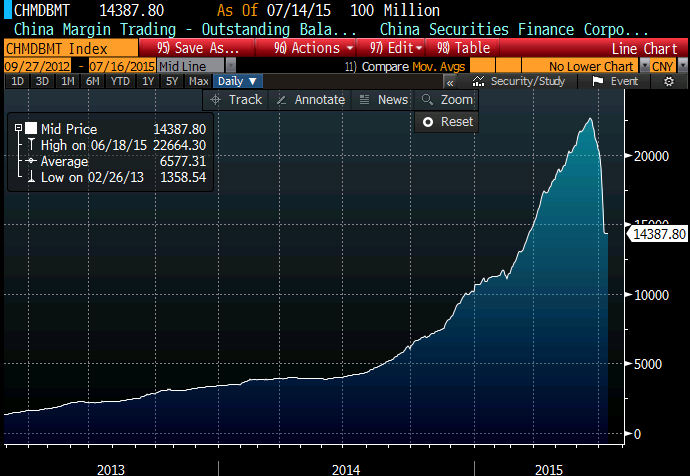The width and height of the screenshot is (690, 476).
Task: Click the start date field 09/27/2012
Action: tap(28, 65)
